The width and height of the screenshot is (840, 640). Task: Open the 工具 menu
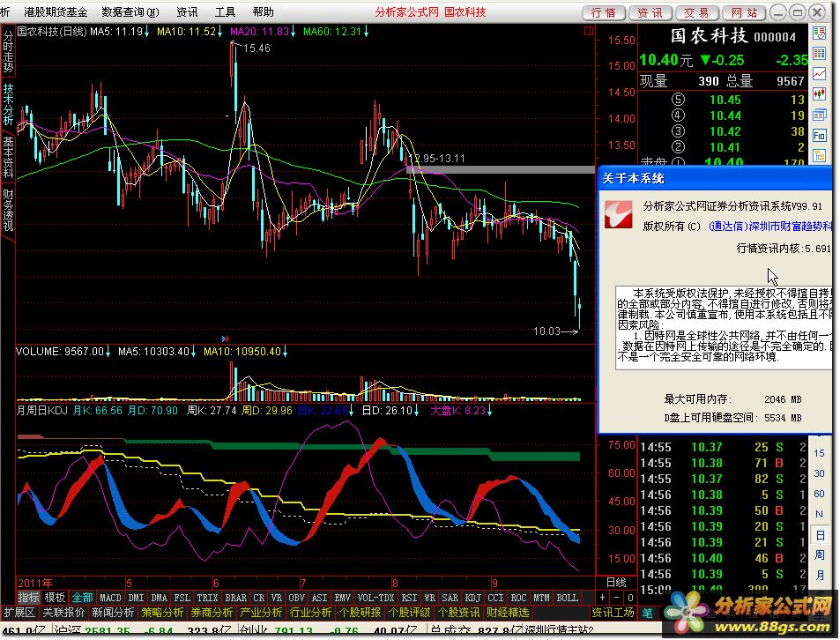click(225, 11)
